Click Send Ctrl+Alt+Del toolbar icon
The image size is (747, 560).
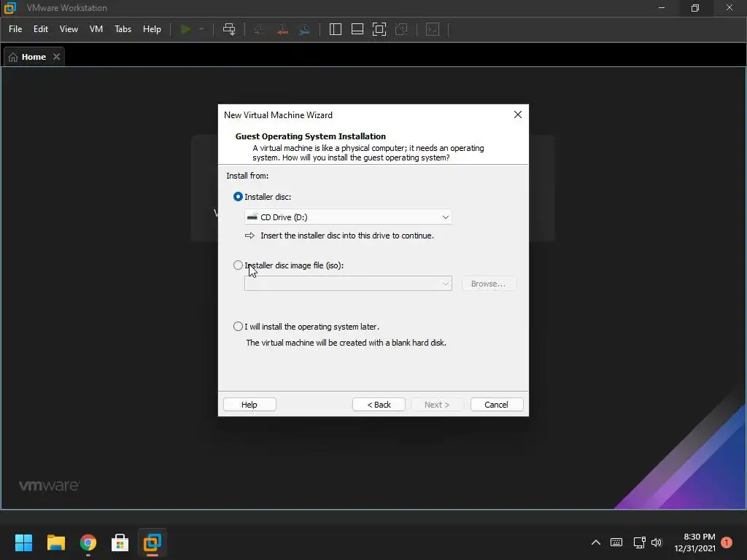(x=229, y=29)
